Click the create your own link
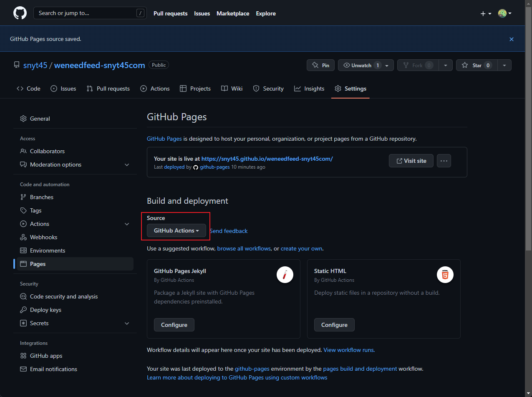Screen dimensions: 532x397 302,248
